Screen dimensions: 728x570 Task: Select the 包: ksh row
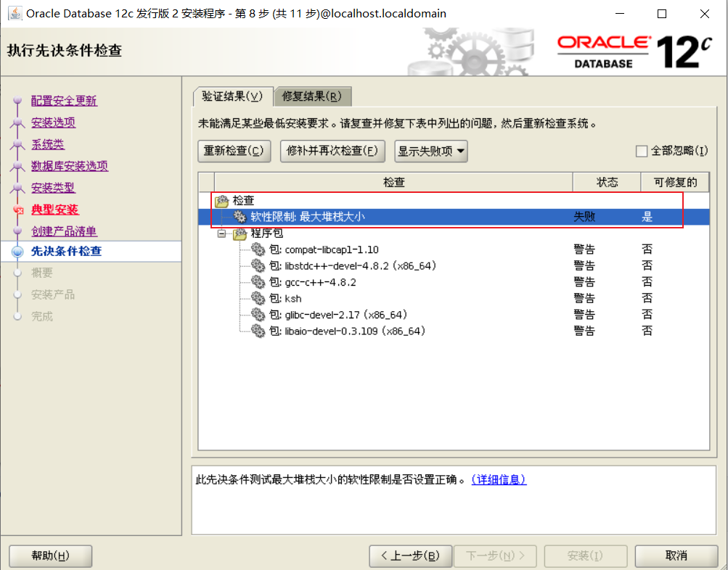click(x=454, y=298)
